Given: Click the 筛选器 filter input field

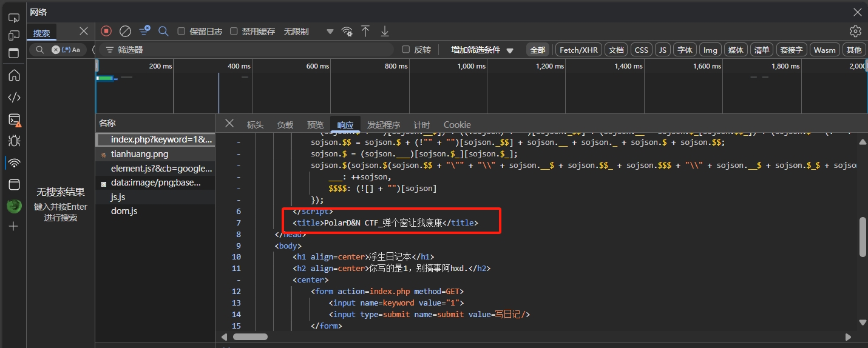Looking at the screenshot, I should pyautogui.click(x=246, y=50).
